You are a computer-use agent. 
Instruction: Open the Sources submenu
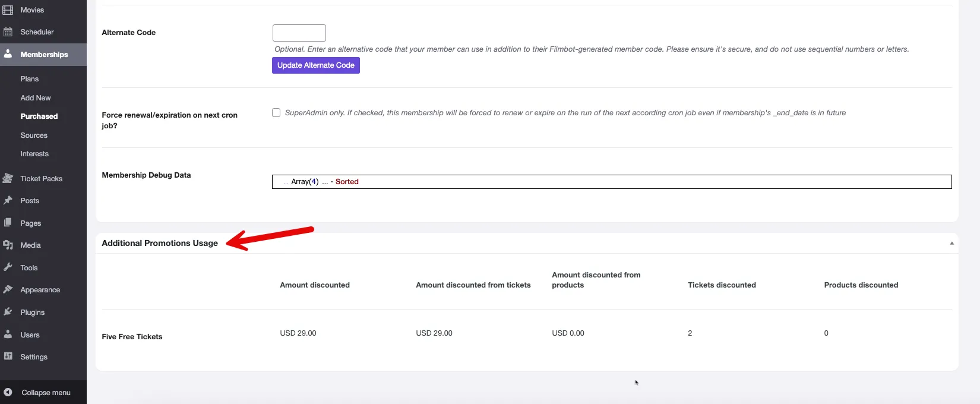pyautogui.click(x=34, y=135)
